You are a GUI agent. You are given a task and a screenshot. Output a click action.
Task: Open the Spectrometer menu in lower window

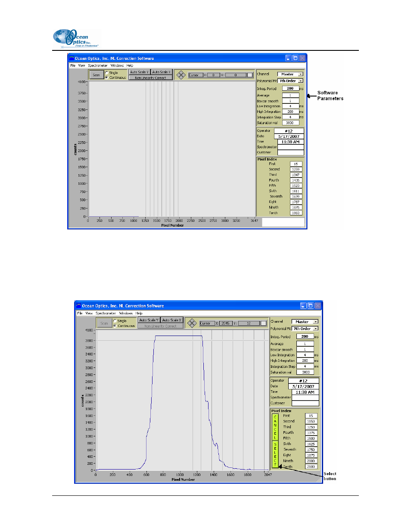[106, 313]
